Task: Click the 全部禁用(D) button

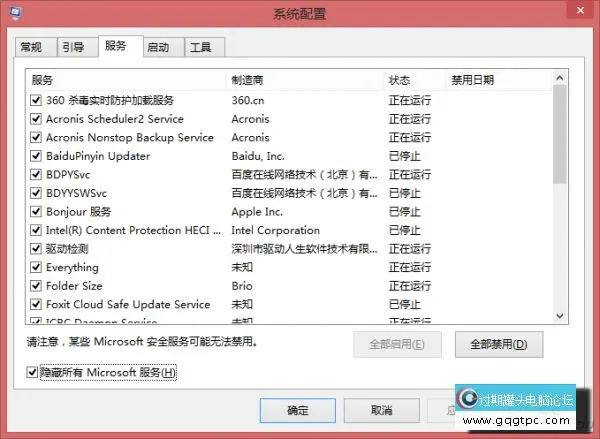Action: coord(499,344)
